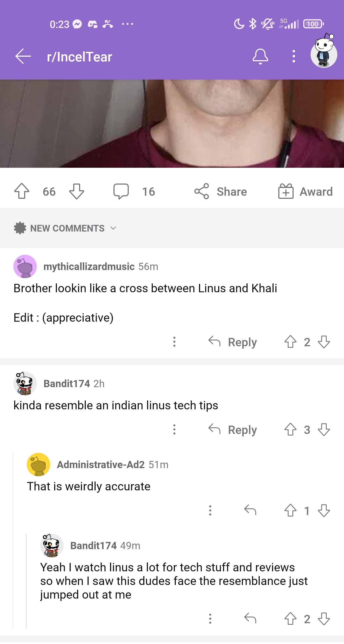The width and height of the screenshot is (344, 644).
Task: Reply to mythicallizardmusic's comment
Action: pos(233,342)
